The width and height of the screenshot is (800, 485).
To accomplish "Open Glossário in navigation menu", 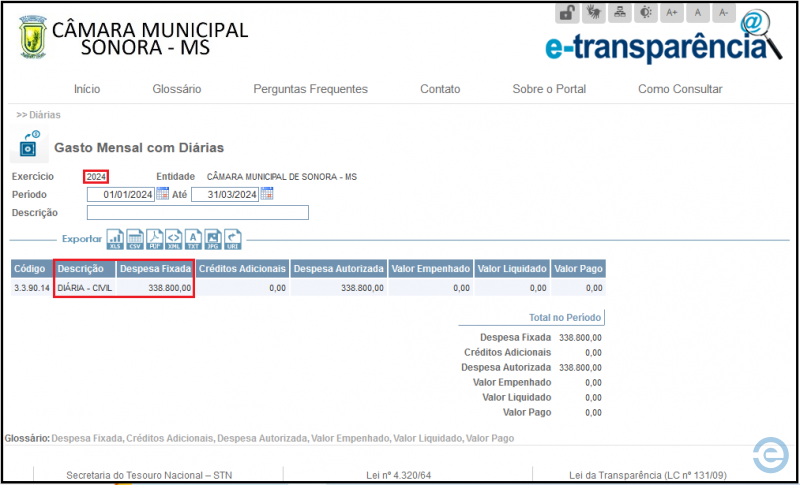I will coord(177,89).
